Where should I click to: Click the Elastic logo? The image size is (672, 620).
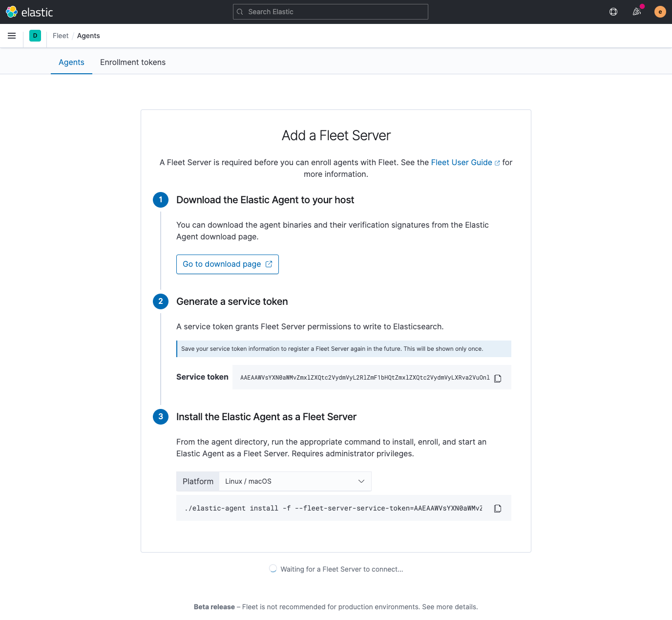(29, 12)
